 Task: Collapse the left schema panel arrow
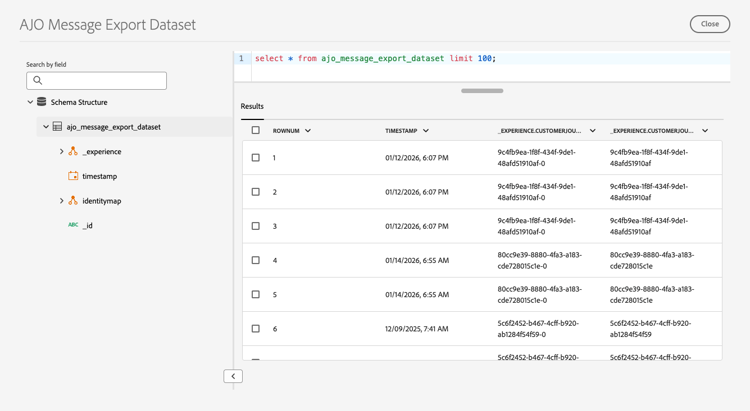click(233, 376)
